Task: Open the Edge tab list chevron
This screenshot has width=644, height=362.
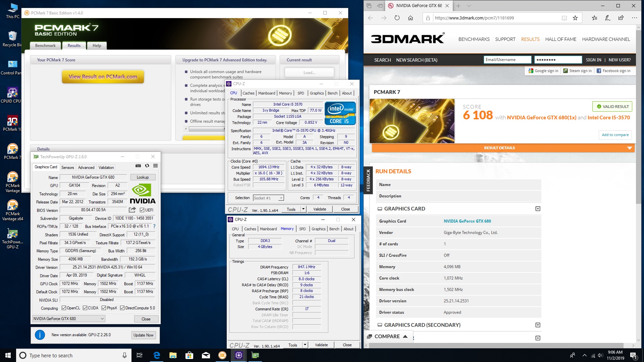Action: 469,6
